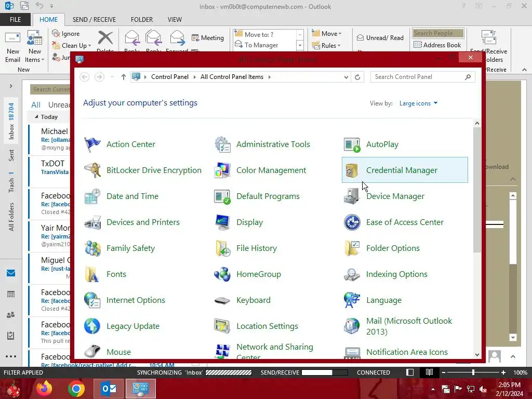This screenshot has height=399, width=532.
Task: Open Indexing Options icon
Action: pos(352,274)
